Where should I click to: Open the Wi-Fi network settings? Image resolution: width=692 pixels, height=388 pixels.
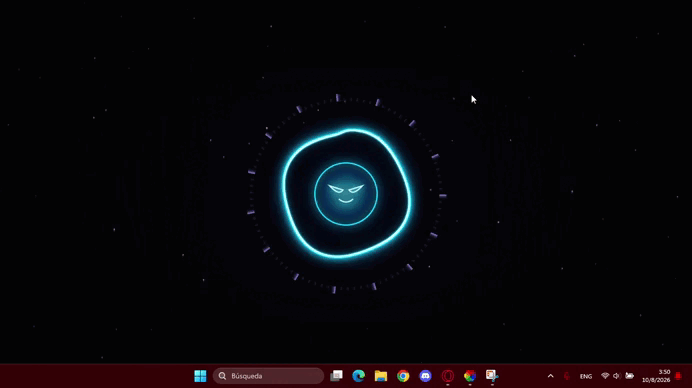(605, 376)
